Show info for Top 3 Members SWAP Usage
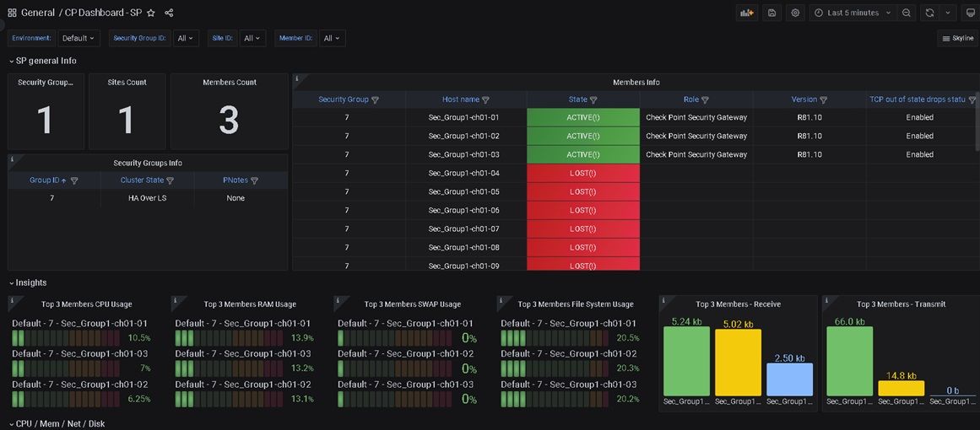Screen dimensions: 980x430 [338, 300]
